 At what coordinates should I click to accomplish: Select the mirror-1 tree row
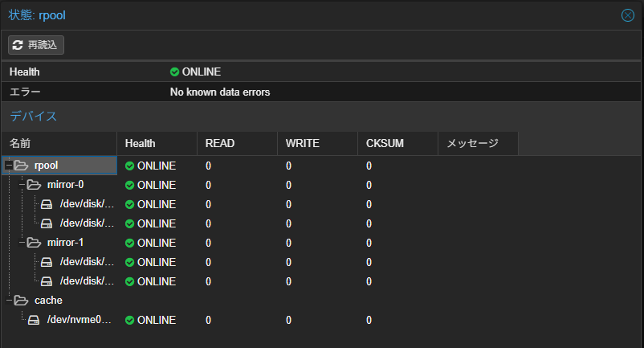(x=65, y=243)
